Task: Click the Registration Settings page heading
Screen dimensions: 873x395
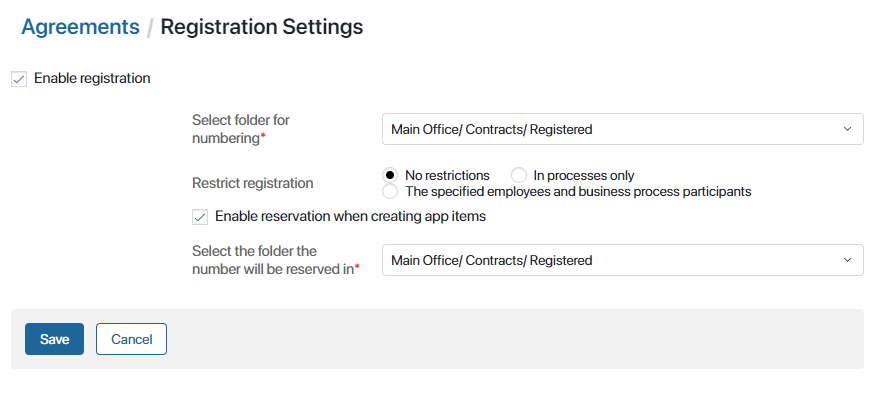Action: (262, 27)
